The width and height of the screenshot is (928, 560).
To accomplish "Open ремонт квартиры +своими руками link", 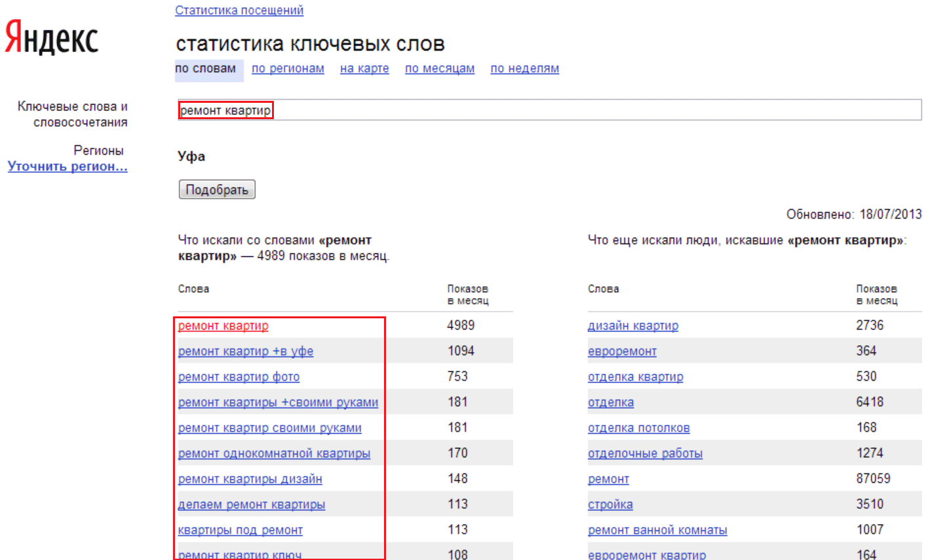I will pyautogui.click(x=278, y=403).
